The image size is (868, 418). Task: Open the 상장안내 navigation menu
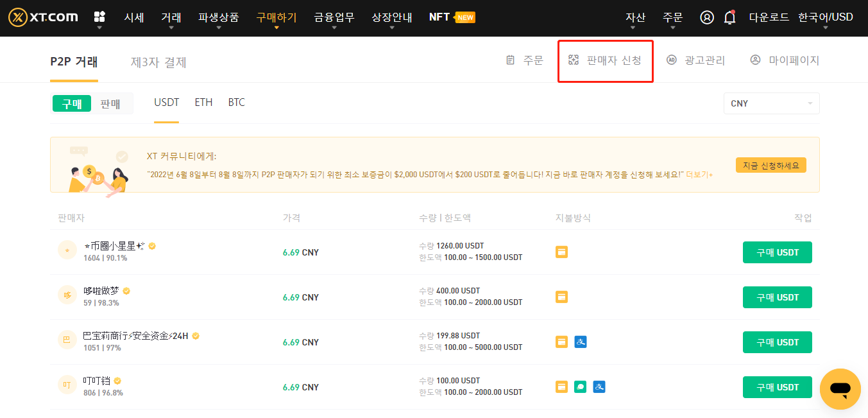point(392,17)
